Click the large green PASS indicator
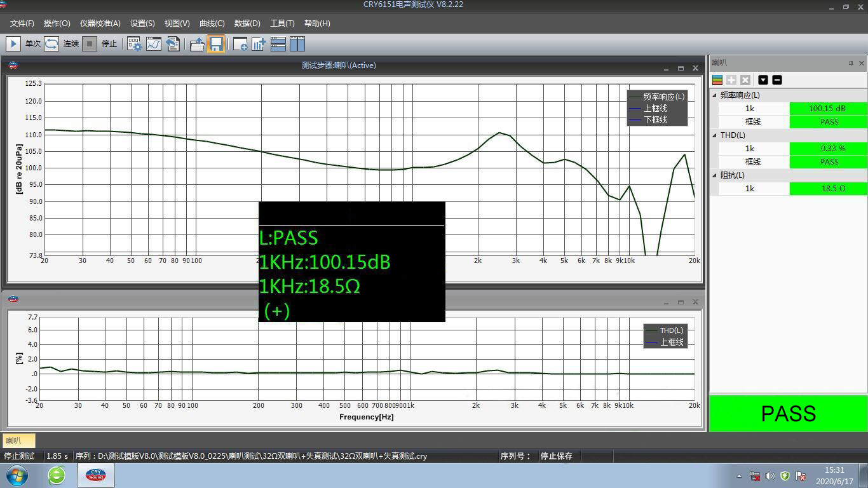The width and height of the screenshot is (868, 488). point(788,414)
